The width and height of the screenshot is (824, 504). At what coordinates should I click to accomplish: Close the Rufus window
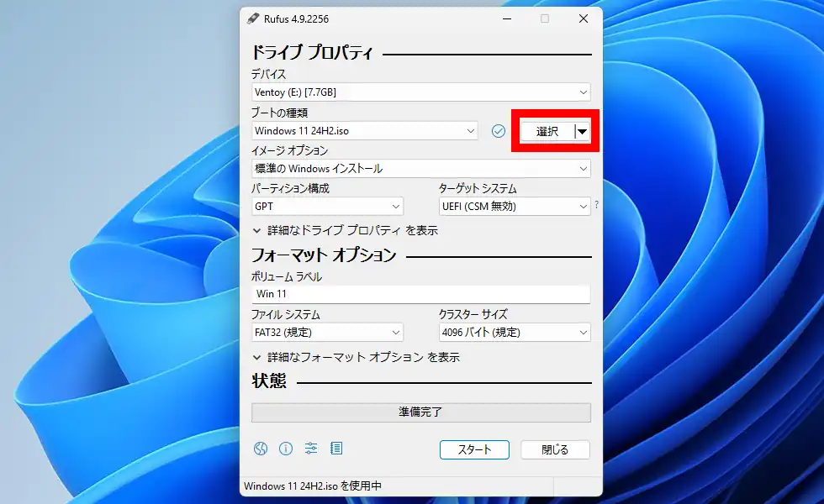point(584,18)
